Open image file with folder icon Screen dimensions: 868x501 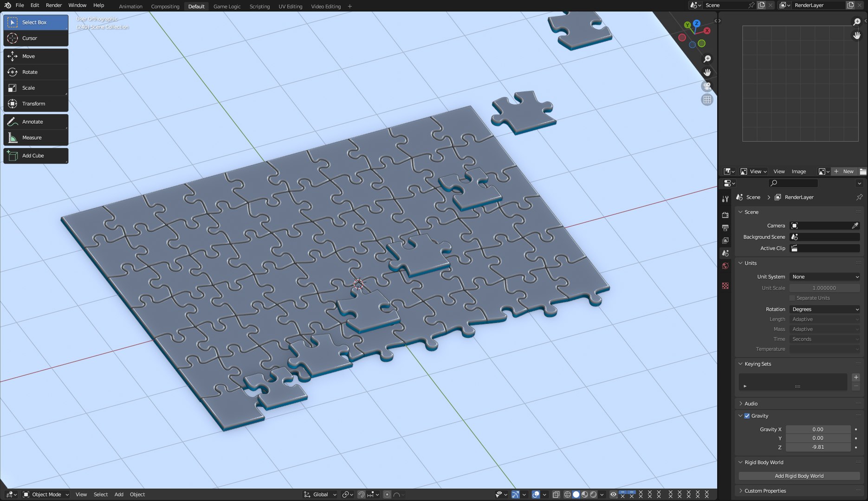click(x=863, y=172)
